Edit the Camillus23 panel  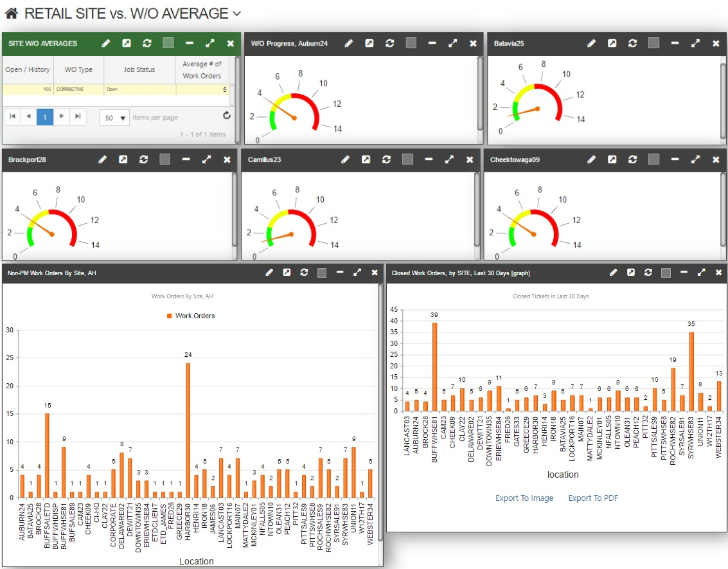(346, 159)
